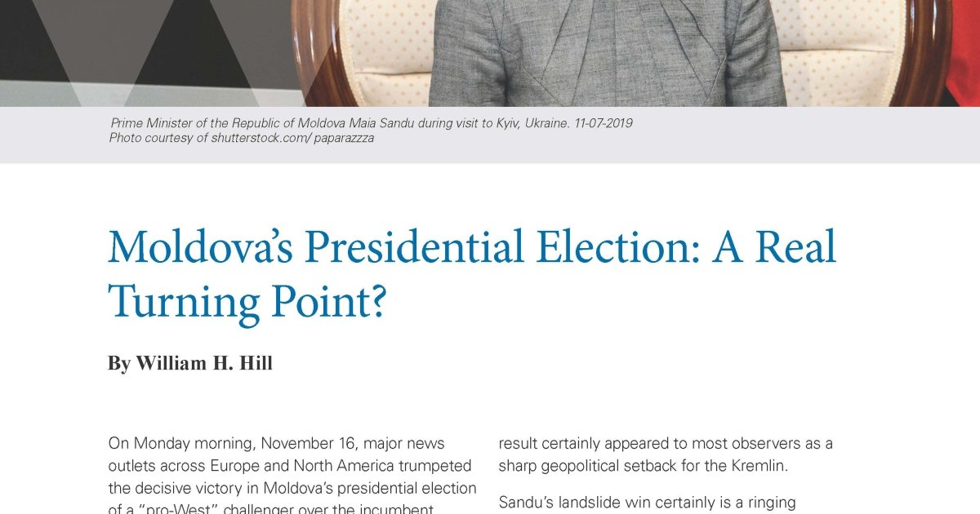Screen dimensions: 980x514
Task: Click the headline "Moldova's Presidential Election: A Real"
Action: 472,247
